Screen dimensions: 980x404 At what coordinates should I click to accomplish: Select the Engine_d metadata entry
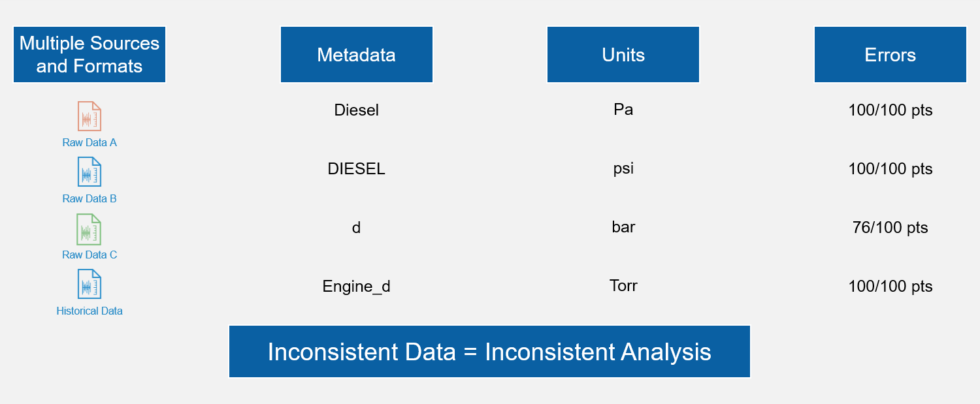pyautogui.click(x=356, y=287)
